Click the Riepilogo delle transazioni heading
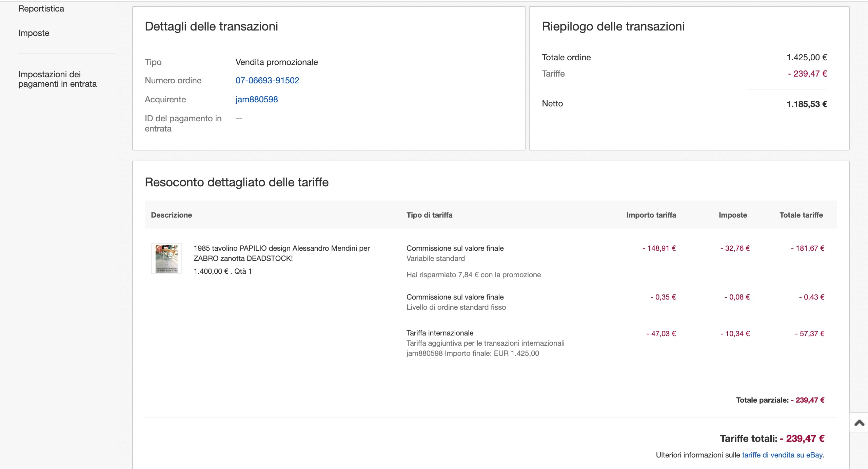The image size is (868, 469). pos(613,26)
